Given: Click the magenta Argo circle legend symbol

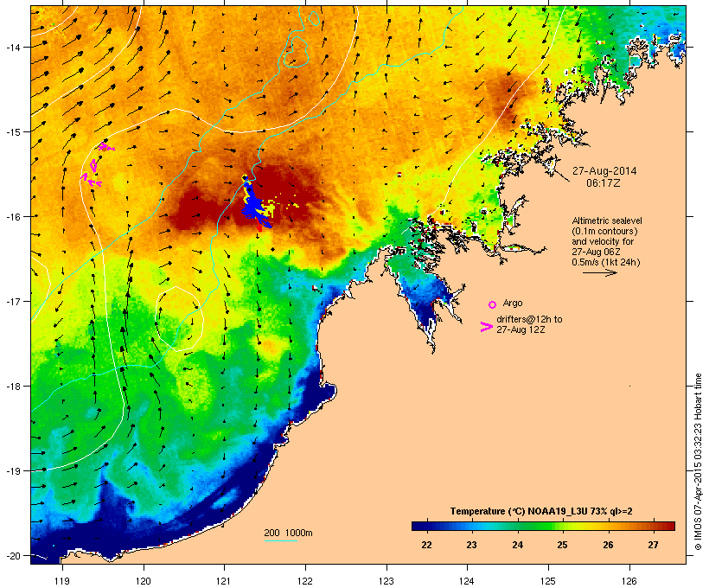Looking at the screenshot, I should 492,304.
